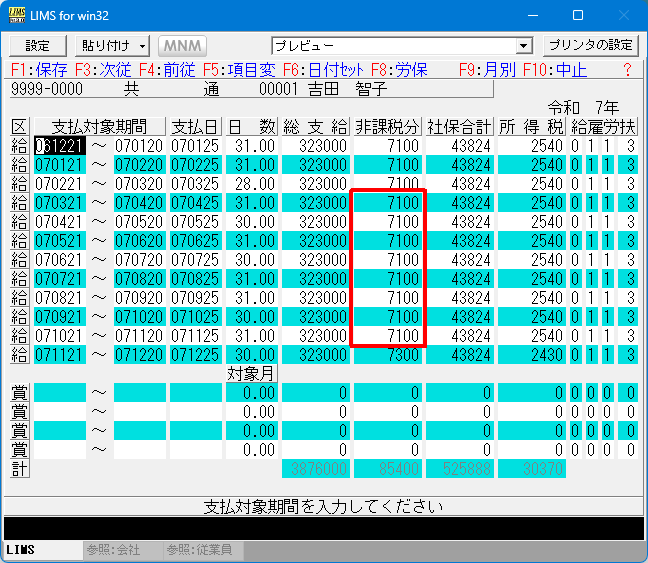This screenshot has height=563, width=648.
Task: Click F6:日付セット function
Action: (x=324, y=70)
